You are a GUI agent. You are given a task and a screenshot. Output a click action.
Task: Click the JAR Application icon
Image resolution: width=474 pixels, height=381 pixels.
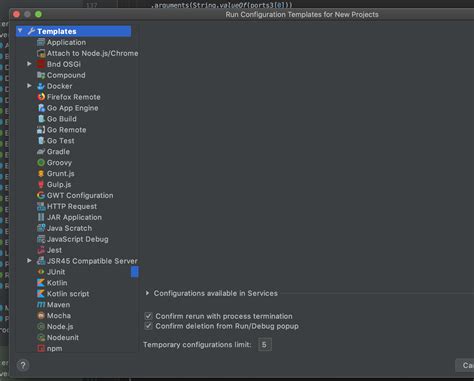41,217
